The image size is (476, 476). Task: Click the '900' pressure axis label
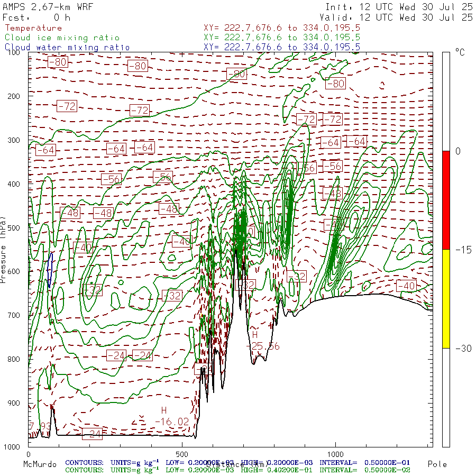point(13,403)
